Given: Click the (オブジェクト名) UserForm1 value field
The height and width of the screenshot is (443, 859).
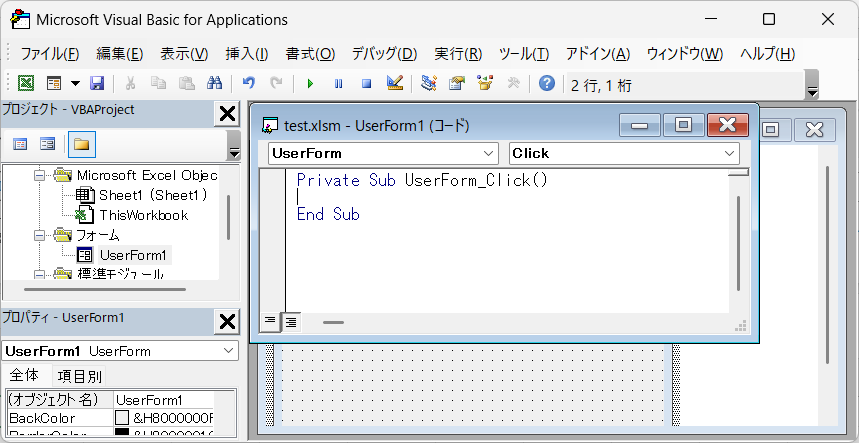Looking at the screenshot, I should (164, 400).
